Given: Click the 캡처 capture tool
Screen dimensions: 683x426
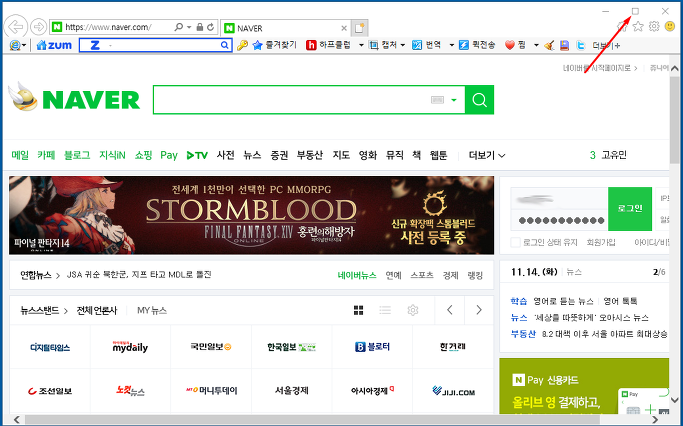Looking at the screenshot, I should click(383, 45).
